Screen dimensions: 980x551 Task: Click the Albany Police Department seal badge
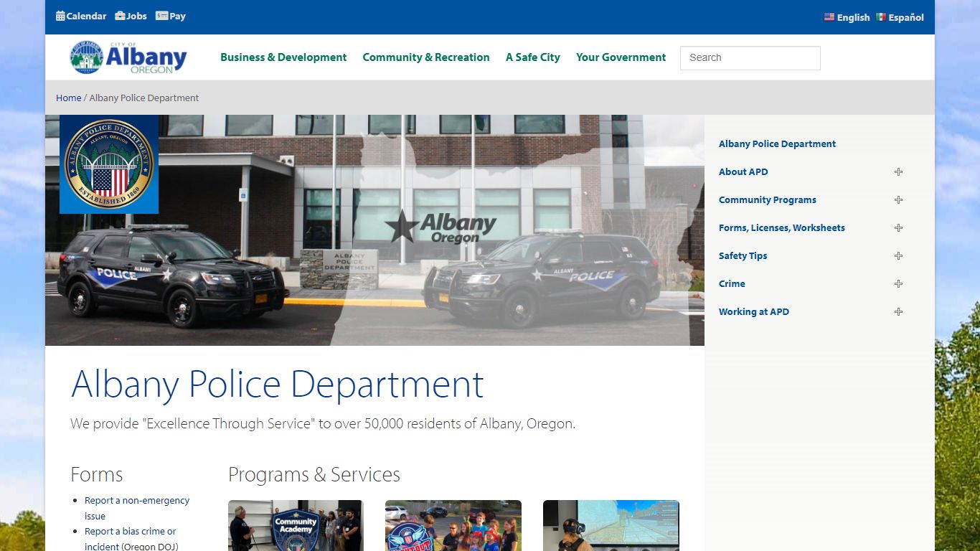point(109,164)
